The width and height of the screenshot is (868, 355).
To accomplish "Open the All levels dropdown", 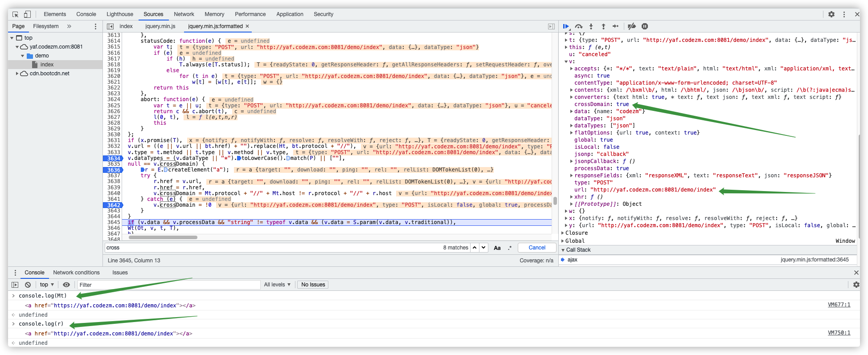I will pyautogui.click(x=277, y=285).
